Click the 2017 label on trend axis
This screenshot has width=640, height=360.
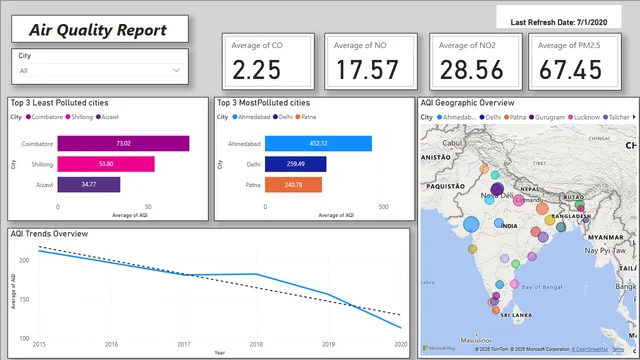pos(184,344)
